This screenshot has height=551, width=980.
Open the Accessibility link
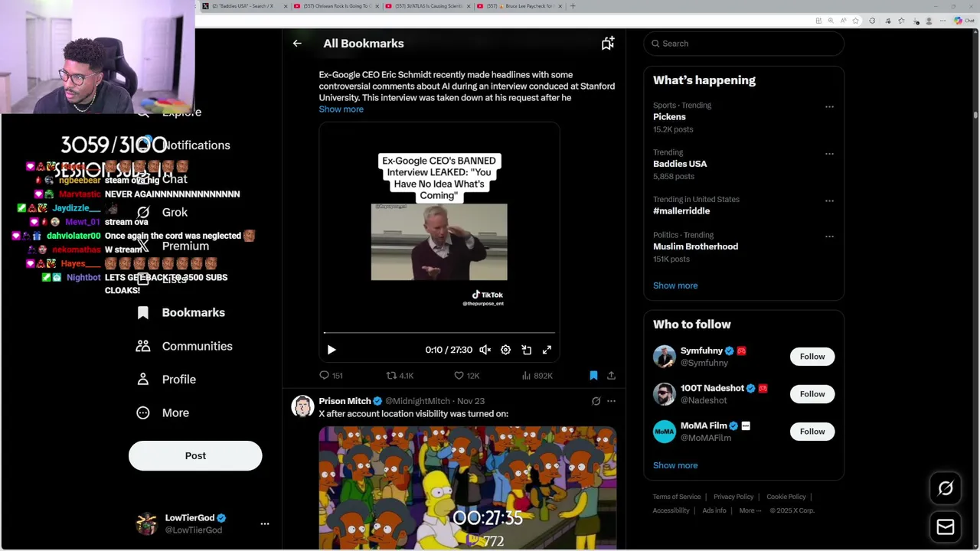point(671,510)
